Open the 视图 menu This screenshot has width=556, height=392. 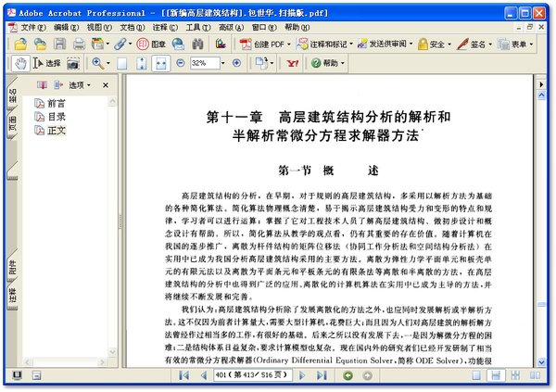pyautogui.click(x=99, y=27)
